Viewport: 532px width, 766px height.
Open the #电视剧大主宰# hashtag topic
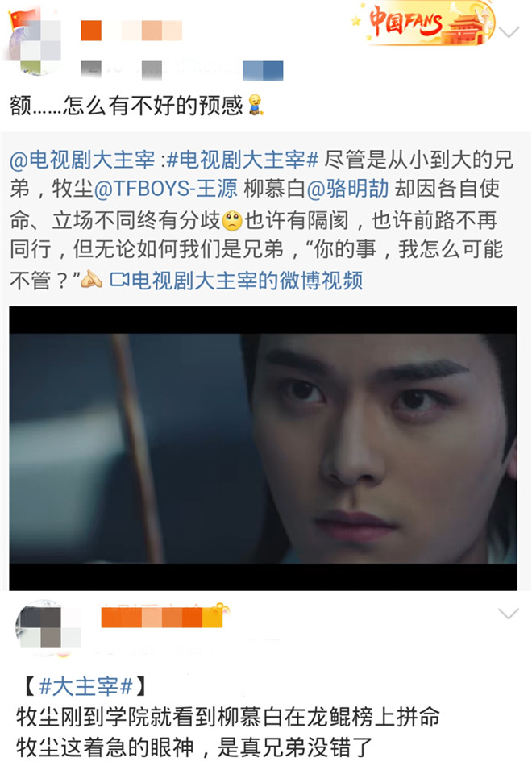pos(243,160)
